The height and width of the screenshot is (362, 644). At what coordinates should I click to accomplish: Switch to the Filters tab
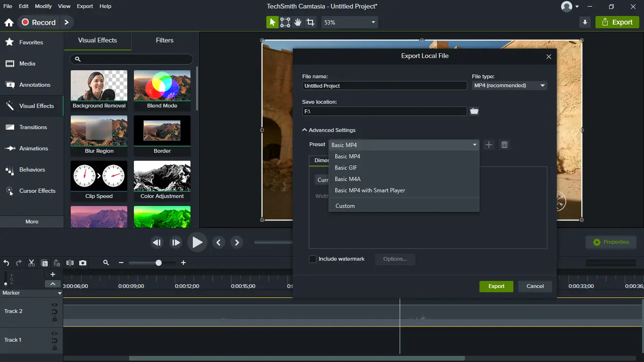pyautogui.click(x=165, y=41)
